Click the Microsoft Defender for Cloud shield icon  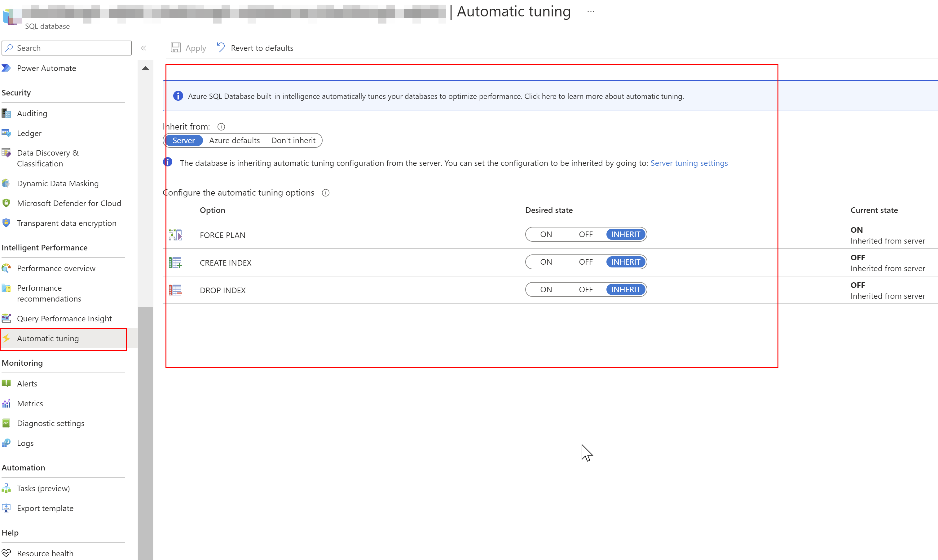pyautogui.click(x=6, y=203)
